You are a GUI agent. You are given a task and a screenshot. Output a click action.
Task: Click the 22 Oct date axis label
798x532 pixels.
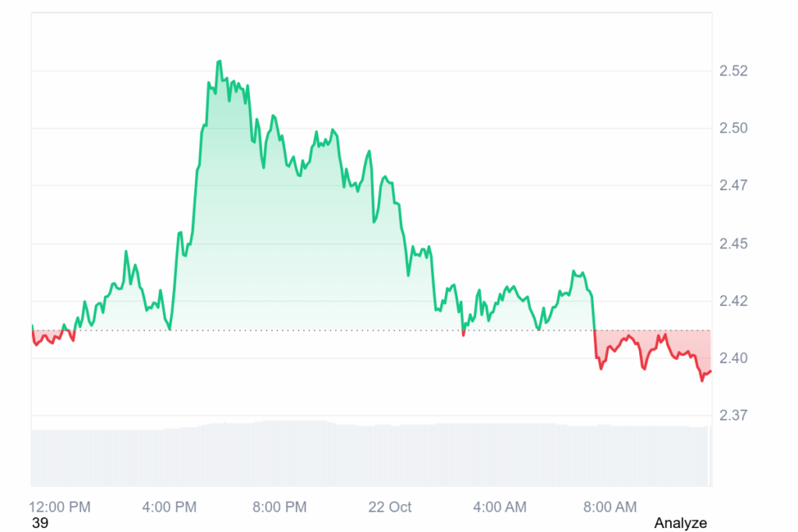point(390,507)
